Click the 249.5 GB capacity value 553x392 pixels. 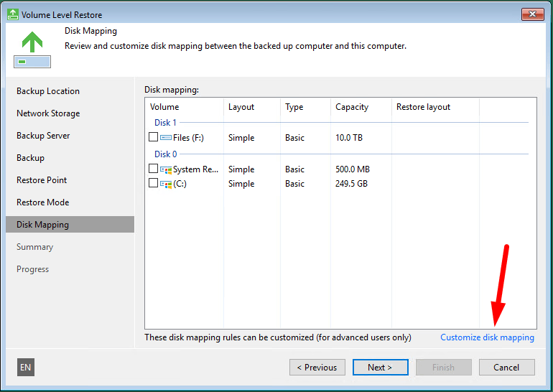pyautogui.click(x=351, y=184)
